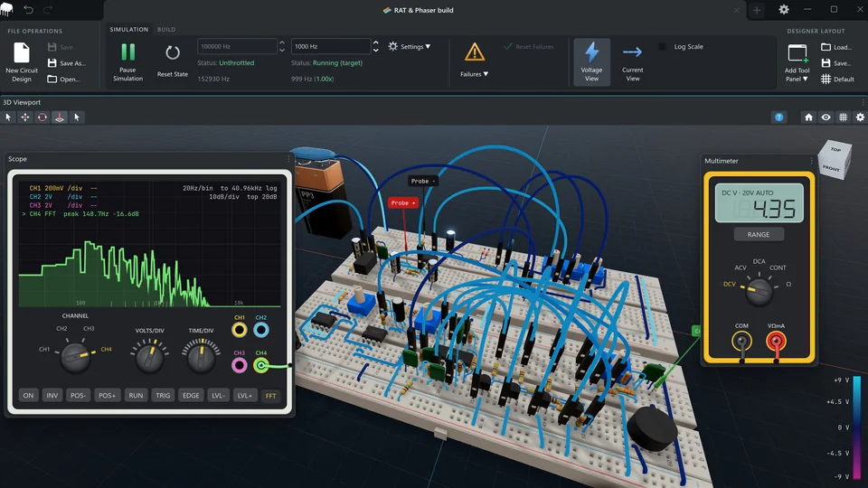This screenshot has width=868, height=488.
Task: Open viewport settings gear
Action: (860, 117)
